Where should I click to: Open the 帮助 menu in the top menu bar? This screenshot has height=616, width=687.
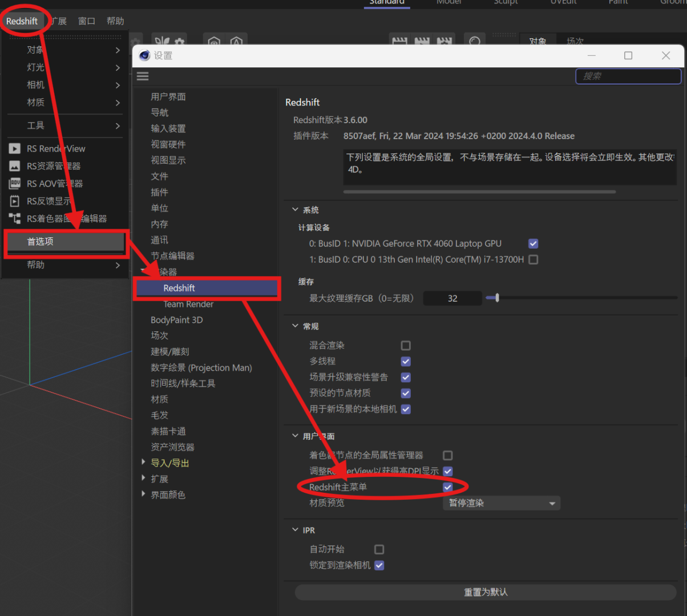pos(115,21)
